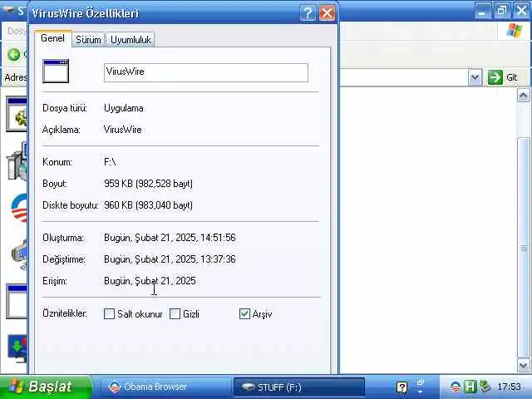Open the Başlat start menu
Screen dimensions: 532x399
[x=46, y=387]
